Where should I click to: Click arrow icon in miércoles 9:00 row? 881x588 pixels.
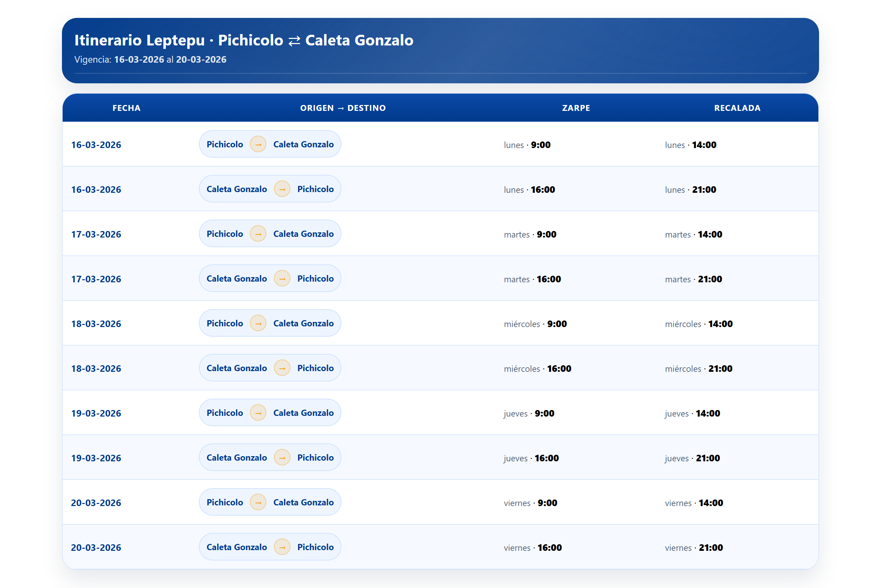(258, 323)
